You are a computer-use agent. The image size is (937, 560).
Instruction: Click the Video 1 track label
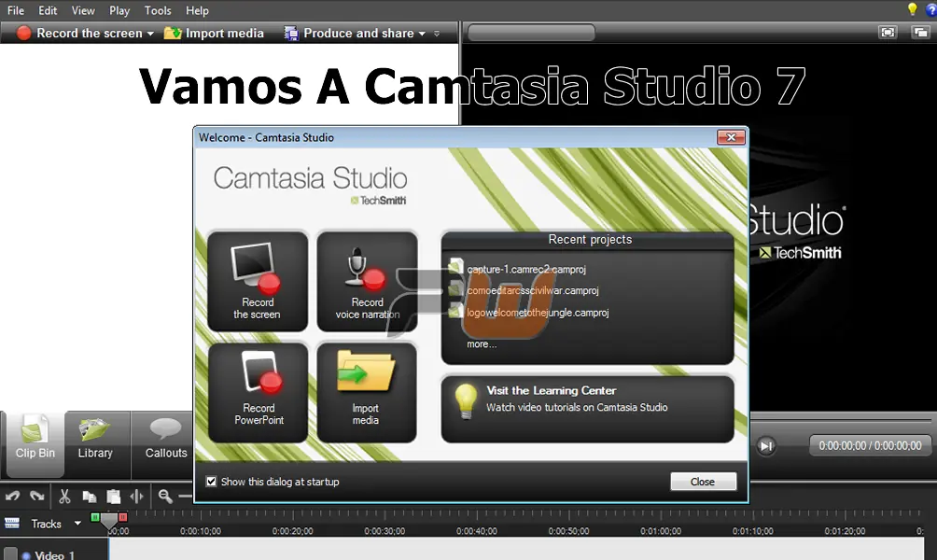(54, 554)
